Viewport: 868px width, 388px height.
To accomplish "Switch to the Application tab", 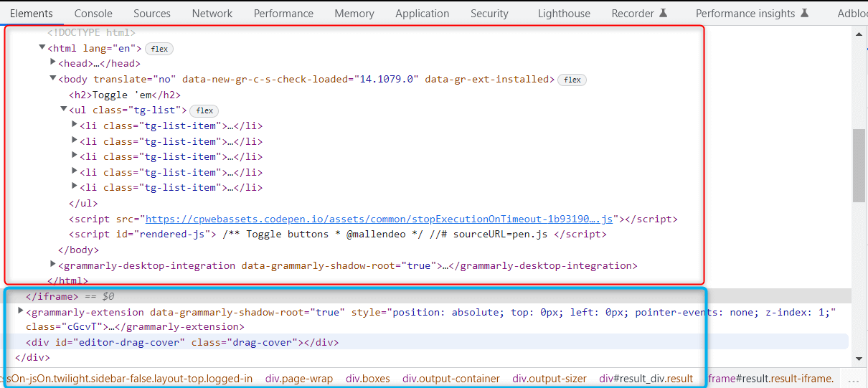I will pos(423,13).
